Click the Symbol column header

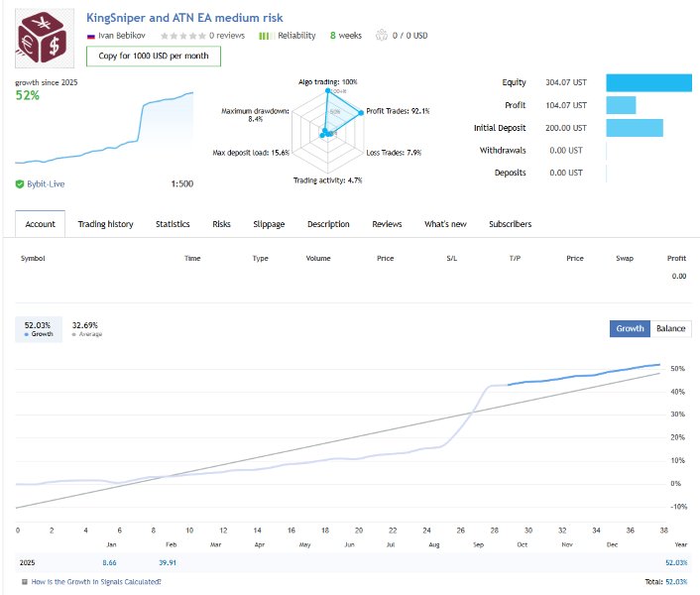(x=33, y=259)
